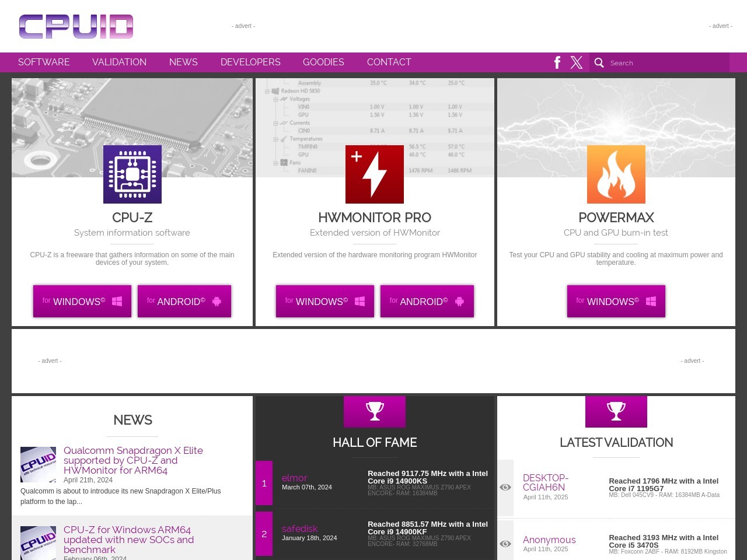
Task: Download HWMonitor Pro for Android
Action: pos(427,301)
